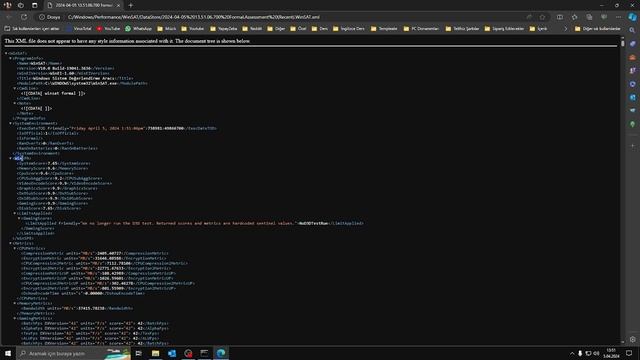Open the notification center icon
This screenshot has width=640, height=360.
click(629, 353)
